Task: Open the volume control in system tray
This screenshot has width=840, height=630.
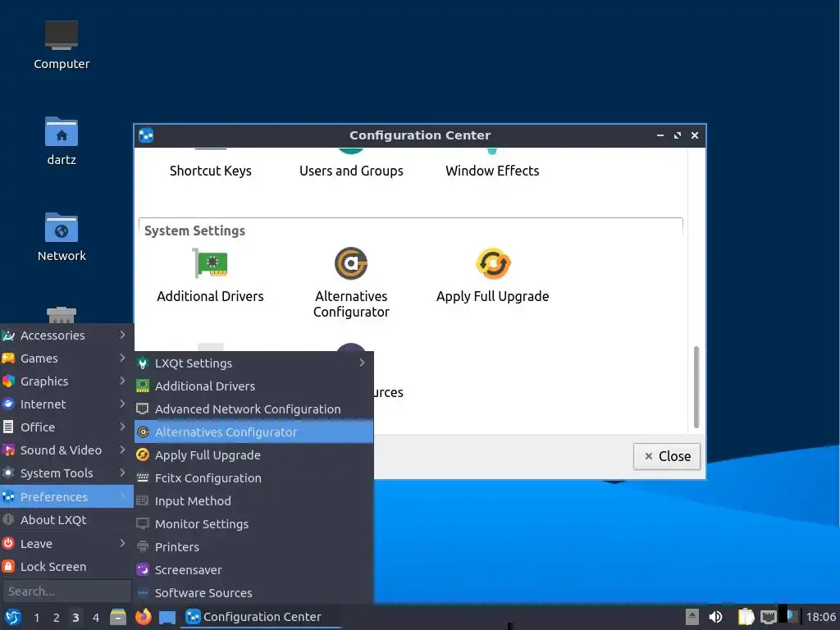Action: coord(715,617)
